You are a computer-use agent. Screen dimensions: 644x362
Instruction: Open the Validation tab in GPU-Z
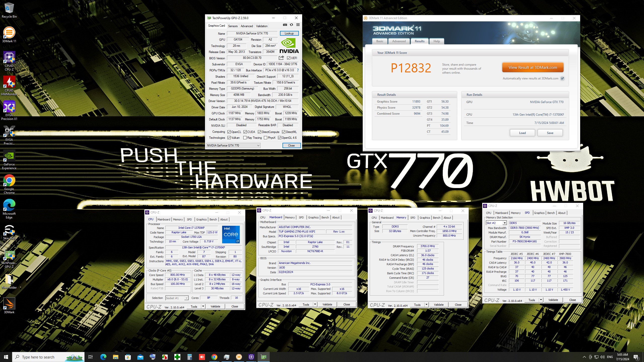262,26
